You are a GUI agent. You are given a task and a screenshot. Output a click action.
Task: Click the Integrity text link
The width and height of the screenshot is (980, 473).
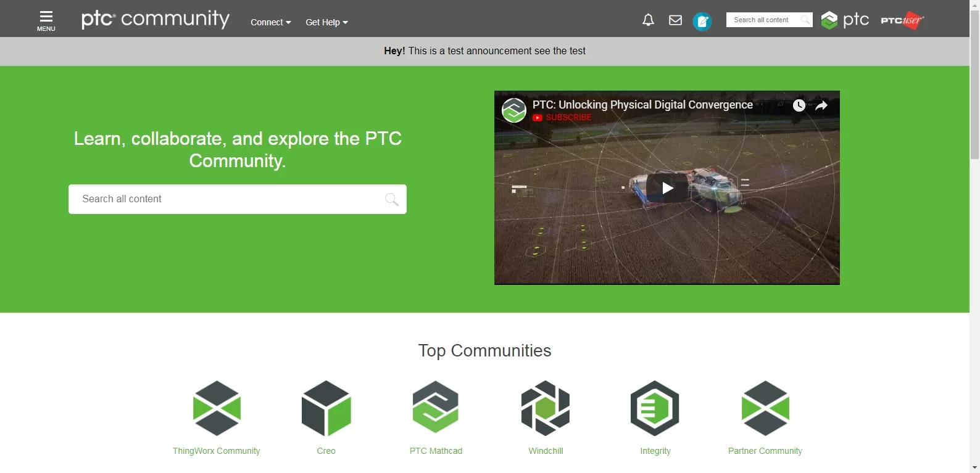pos(655,451)
